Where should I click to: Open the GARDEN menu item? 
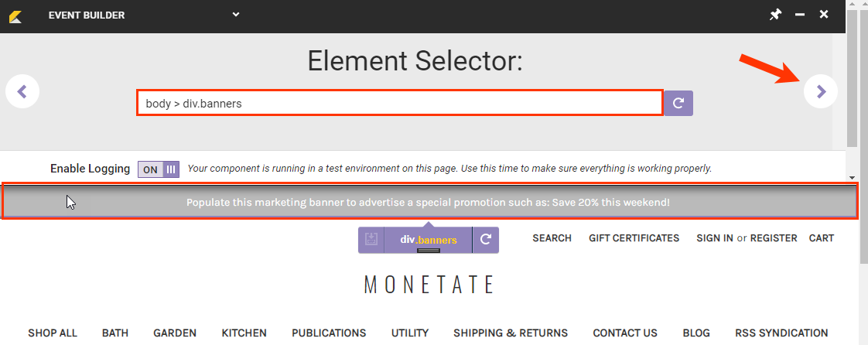175,333
